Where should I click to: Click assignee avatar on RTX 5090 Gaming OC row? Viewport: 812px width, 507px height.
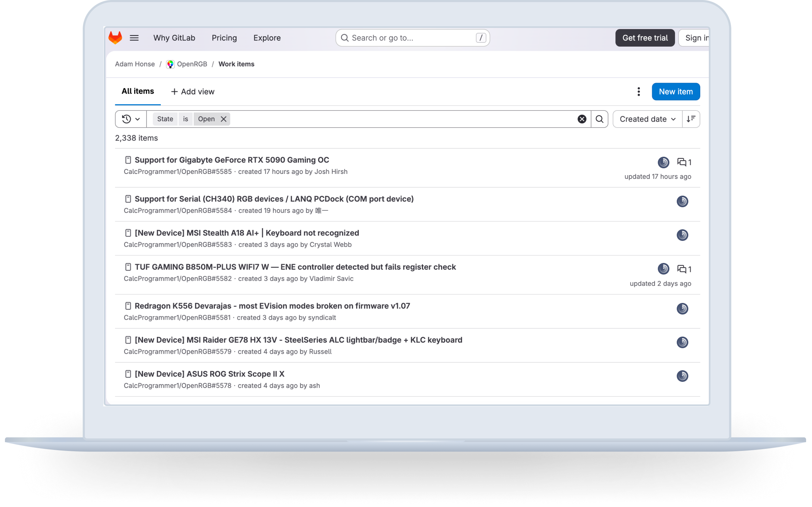coord(663,162)
